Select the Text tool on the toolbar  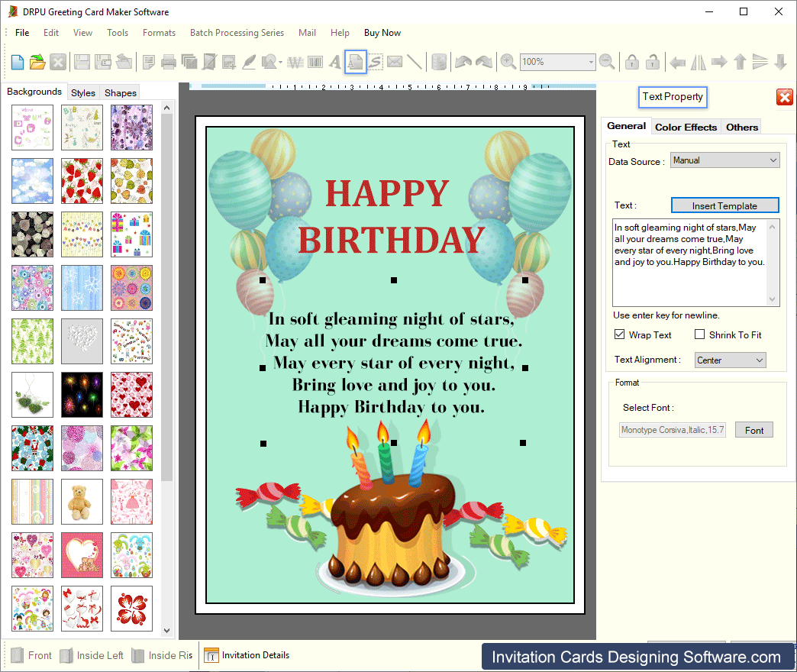(334, 62)
